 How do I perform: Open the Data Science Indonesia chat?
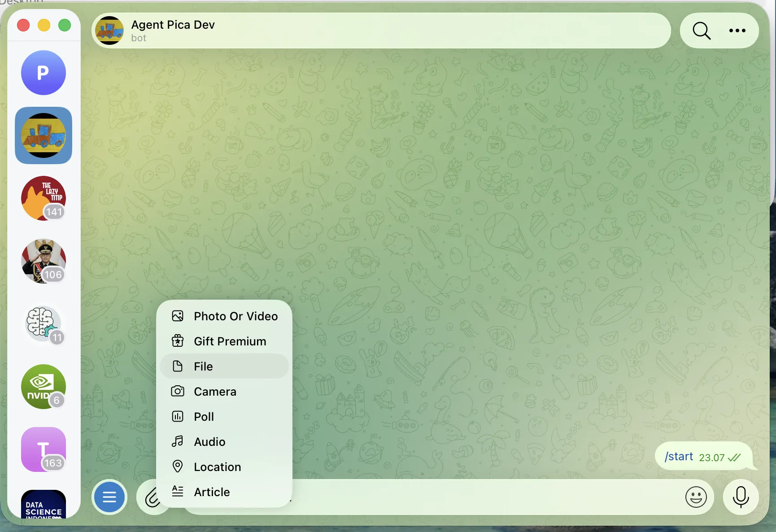(44, 505)
